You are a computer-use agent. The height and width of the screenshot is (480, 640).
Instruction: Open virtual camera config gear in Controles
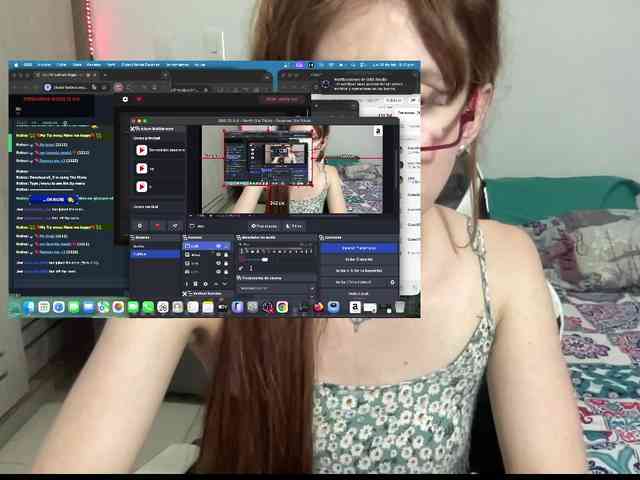[393, 282]
